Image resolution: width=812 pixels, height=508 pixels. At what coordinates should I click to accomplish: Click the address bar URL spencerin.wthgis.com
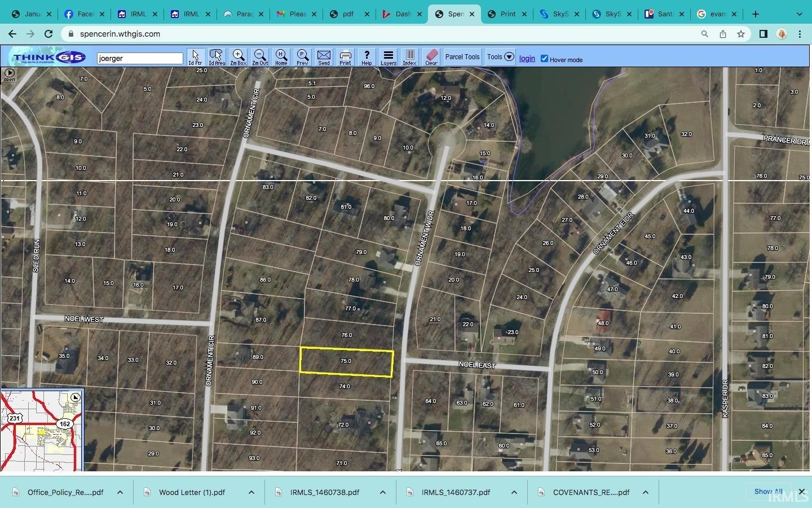[x=120, y=34]
